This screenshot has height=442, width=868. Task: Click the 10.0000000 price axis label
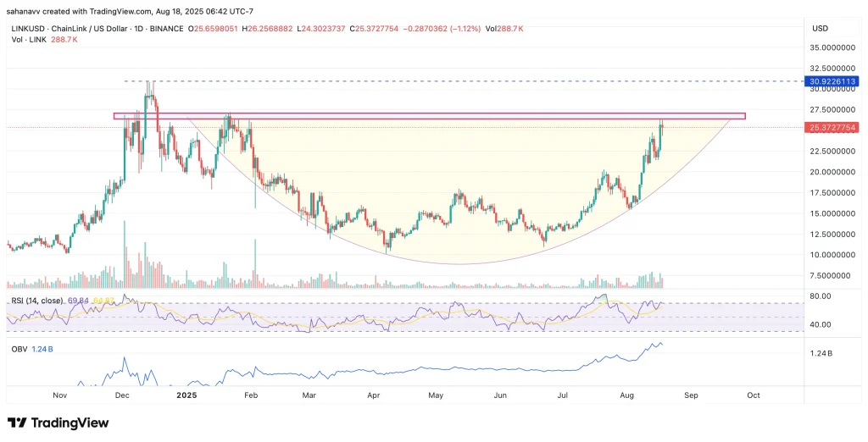click(833, 255)
